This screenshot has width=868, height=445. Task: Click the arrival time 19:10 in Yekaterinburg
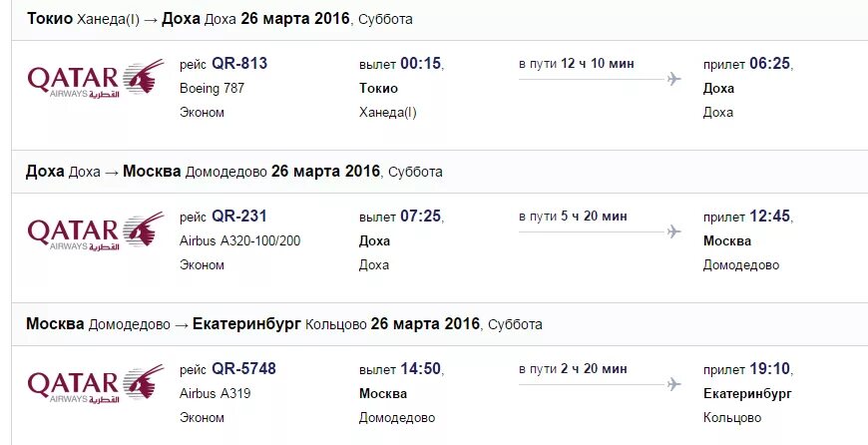(x=770, y=368)
